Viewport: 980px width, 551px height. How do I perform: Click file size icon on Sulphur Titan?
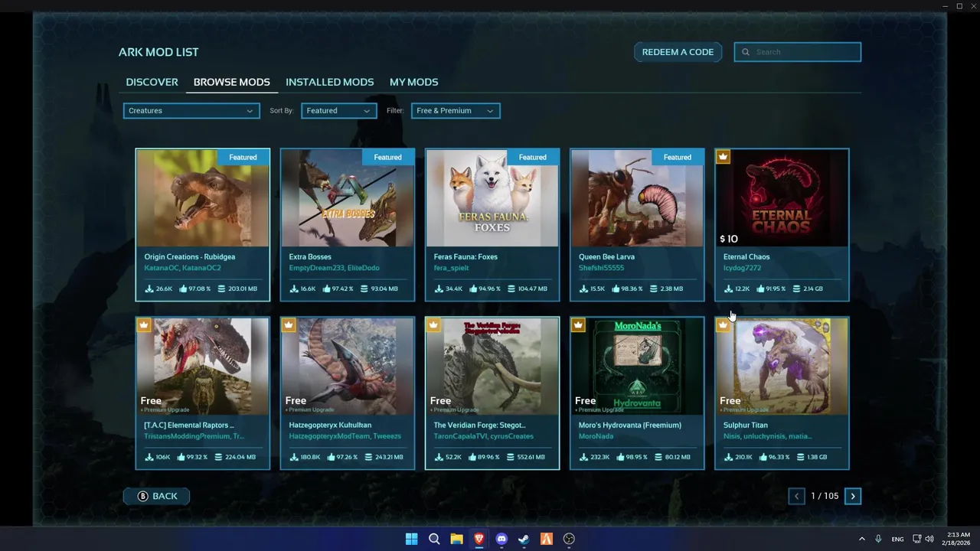coord(800,457)
